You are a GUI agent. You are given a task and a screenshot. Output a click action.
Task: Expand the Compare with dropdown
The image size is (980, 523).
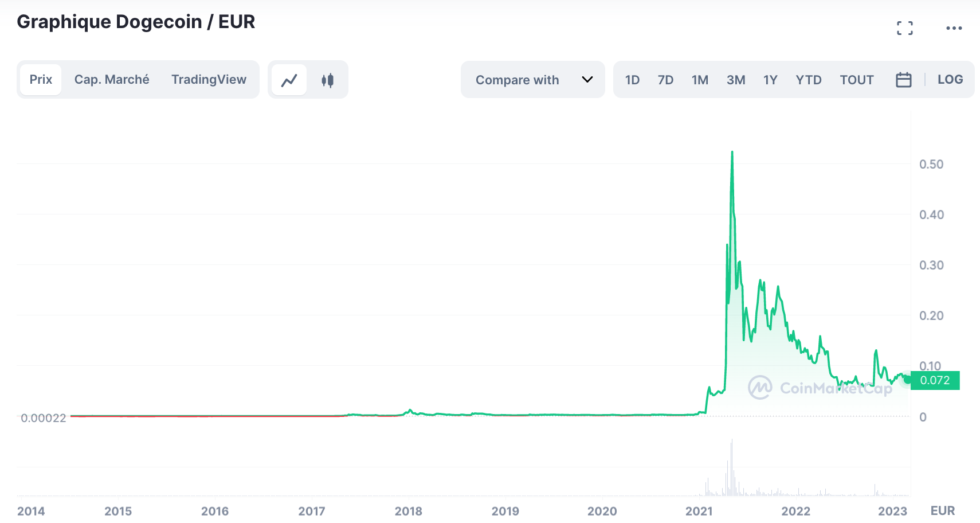[533, 80]
